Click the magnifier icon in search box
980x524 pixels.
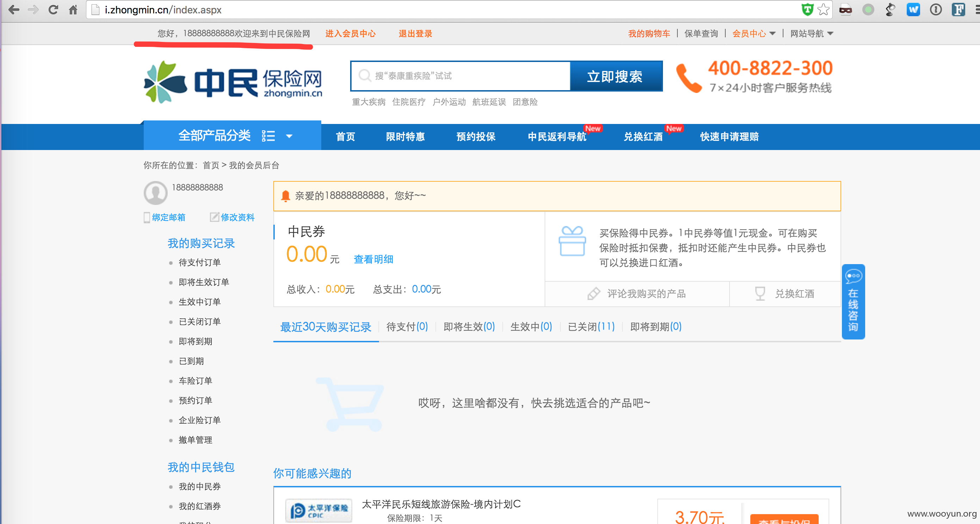click(x=365, y=75)
